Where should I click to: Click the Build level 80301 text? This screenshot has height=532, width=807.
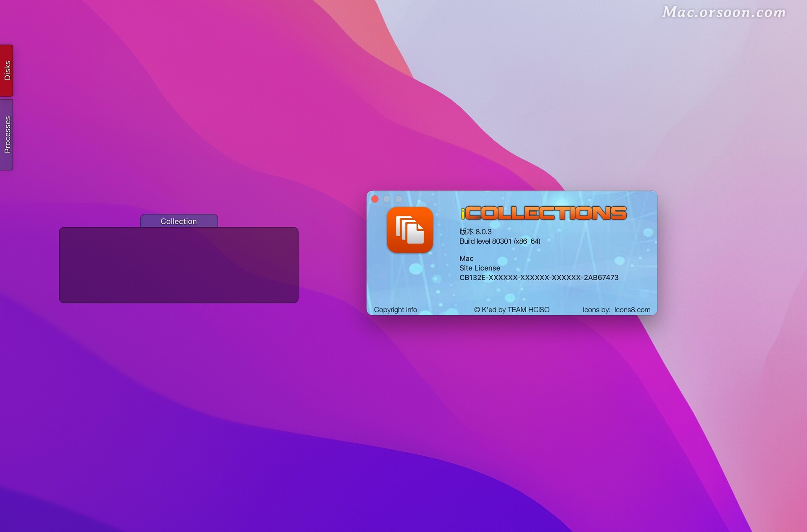(500, 241)
